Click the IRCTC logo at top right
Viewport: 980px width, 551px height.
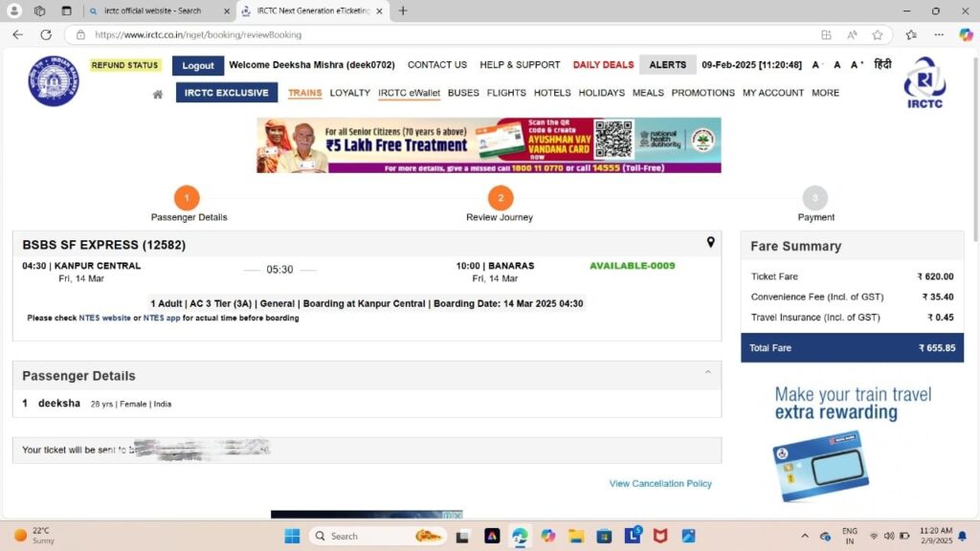pos(925,83)
